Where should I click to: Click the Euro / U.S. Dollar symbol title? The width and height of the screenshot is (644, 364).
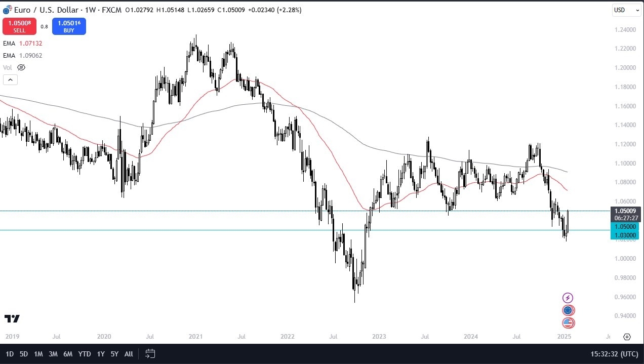46,10
